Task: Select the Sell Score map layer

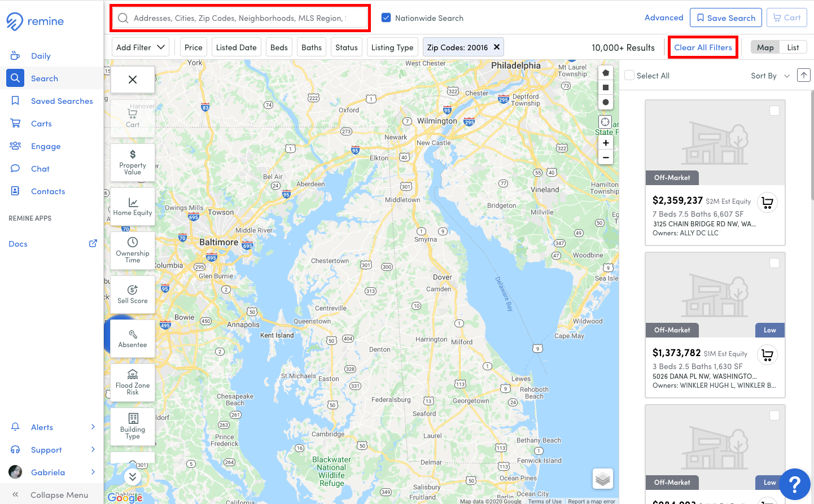Action: coord(133,295)
